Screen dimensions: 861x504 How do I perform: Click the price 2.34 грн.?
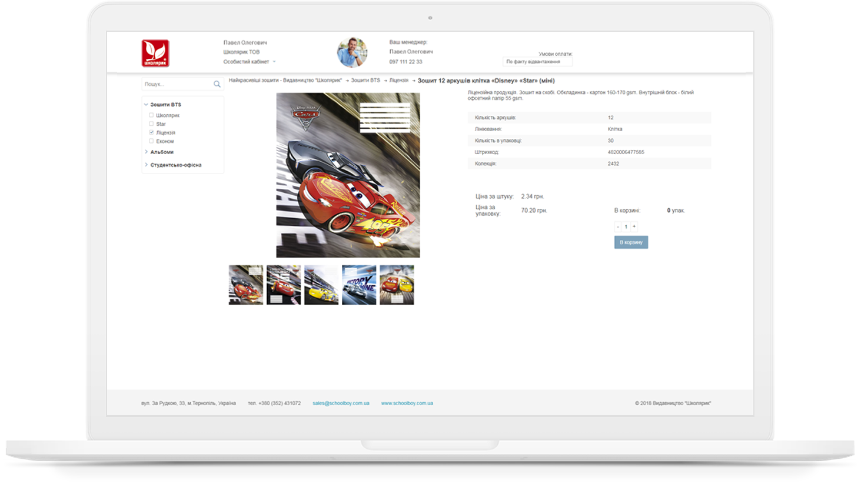click(532, 196)
